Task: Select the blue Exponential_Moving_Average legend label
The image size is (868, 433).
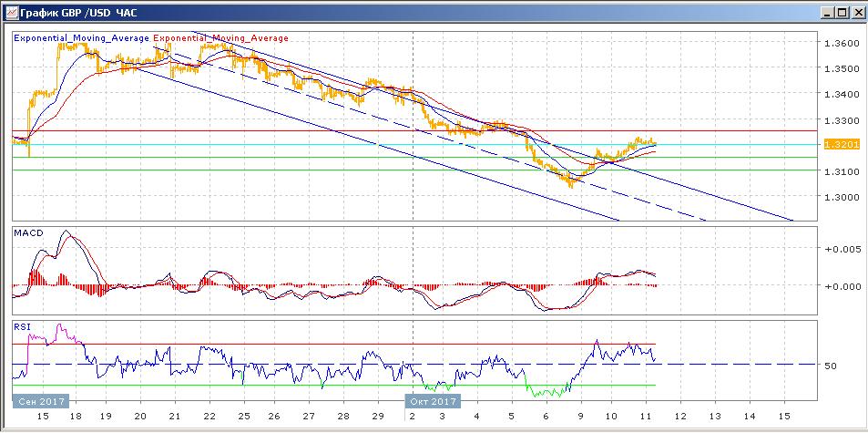Action: [81, 38]
